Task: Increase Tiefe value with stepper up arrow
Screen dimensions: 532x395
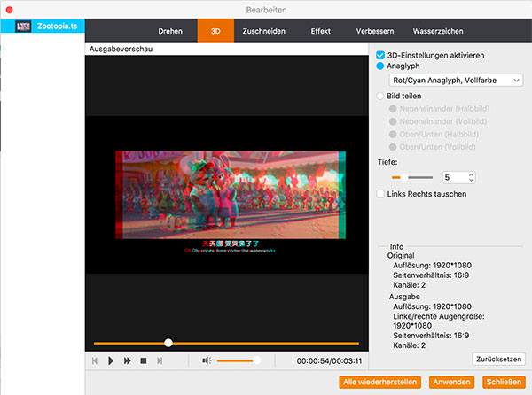Action: point(471,174)
